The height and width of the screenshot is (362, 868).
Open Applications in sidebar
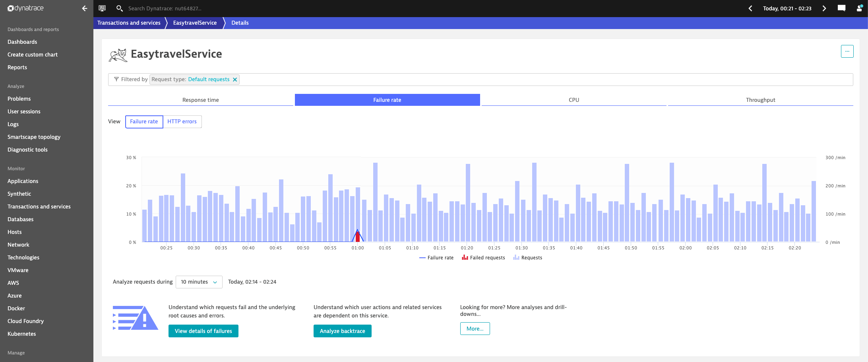23,181
